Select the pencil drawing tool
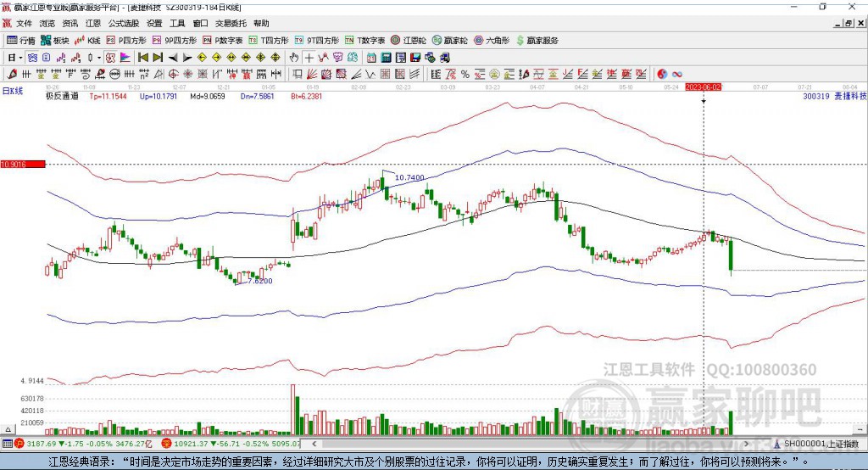 tap(12, 75)
